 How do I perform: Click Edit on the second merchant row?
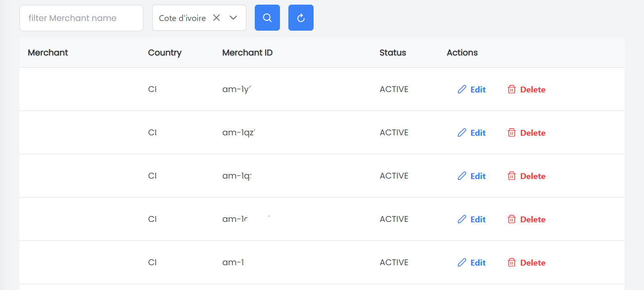click(x=477, y=132)
